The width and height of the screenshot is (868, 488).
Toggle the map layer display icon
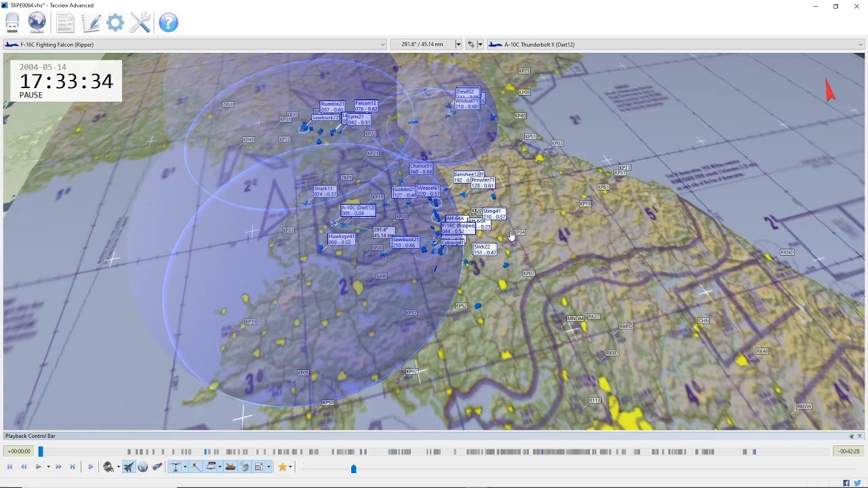pyautogui.click(x=211, y=467)
